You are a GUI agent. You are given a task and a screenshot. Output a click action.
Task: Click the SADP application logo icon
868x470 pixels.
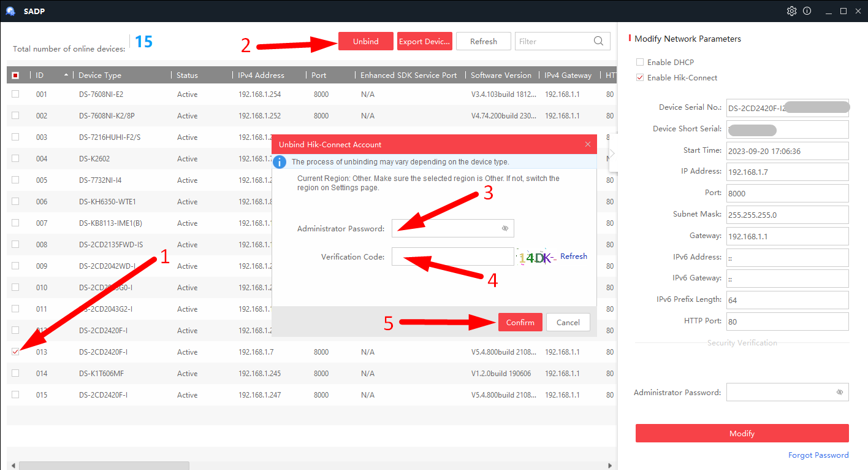coord(10,11)
